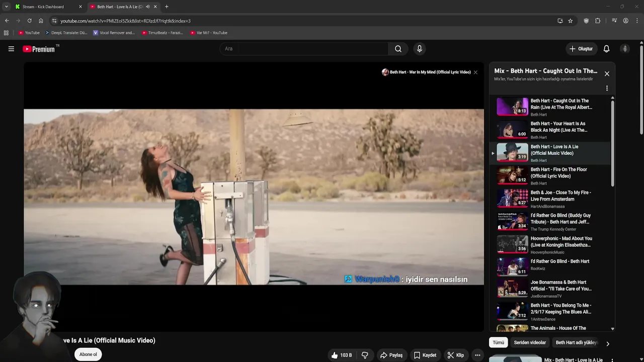This screenshot has height=362, width=644.
Task: Open menu for bottom Mix suggestion
Action: tap(612, 360)
